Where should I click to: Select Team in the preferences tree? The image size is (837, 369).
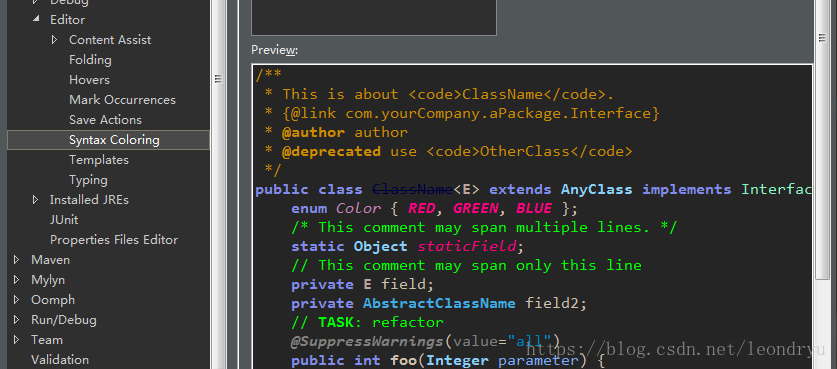point(46,340)
